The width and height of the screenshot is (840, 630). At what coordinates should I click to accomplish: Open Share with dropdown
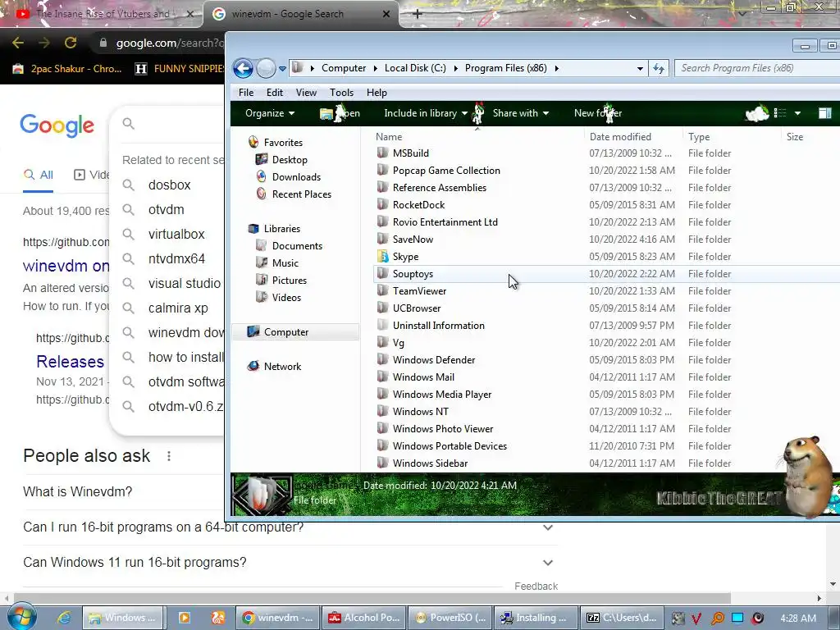point(520,113)
